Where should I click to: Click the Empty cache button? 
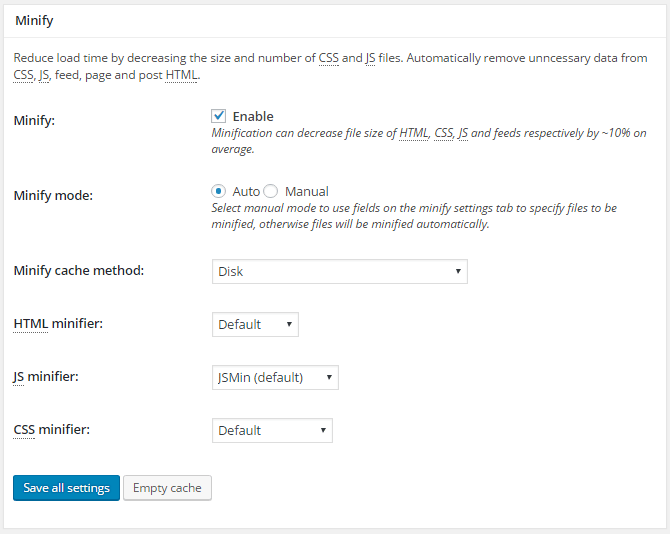click(x=167, y=488)
